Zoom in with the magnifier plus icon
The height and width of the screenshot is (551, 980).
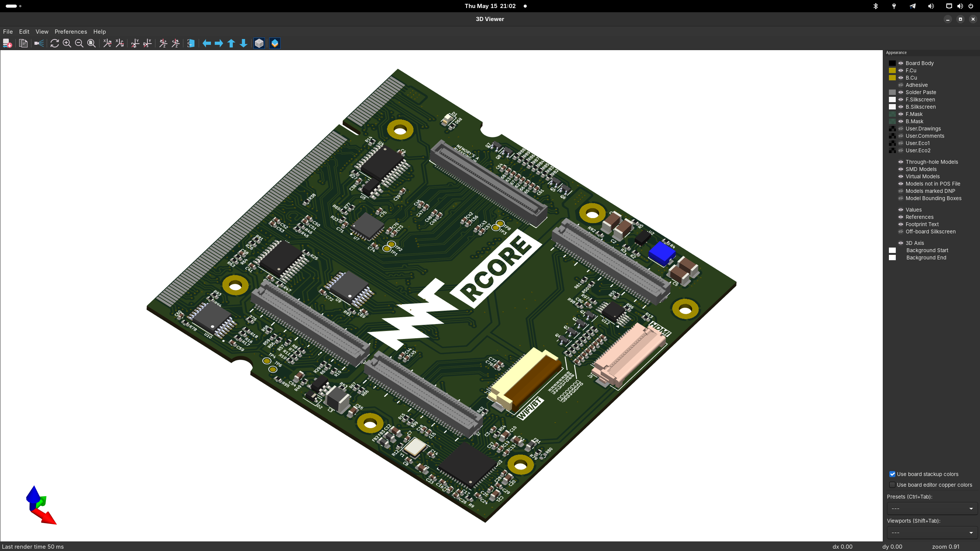pyautogui.click(x=67, y=43)
